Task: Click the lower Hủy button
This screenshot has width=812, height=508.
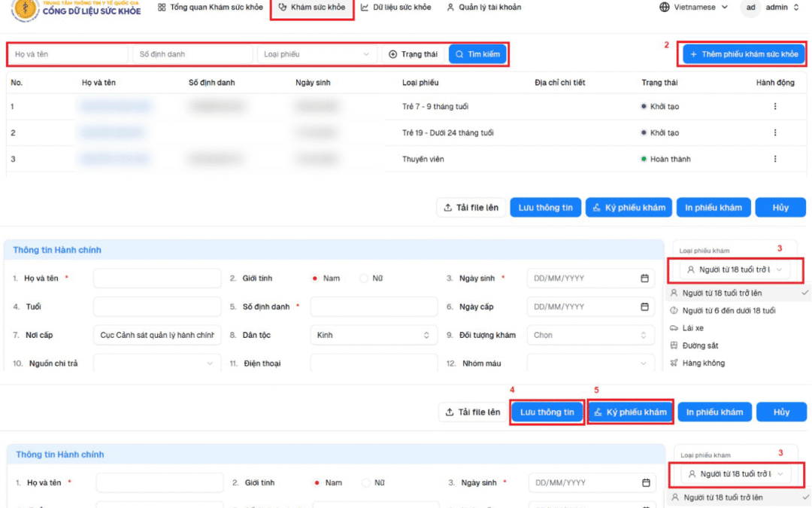Action: pyautogui.click(x=781, y=412)
